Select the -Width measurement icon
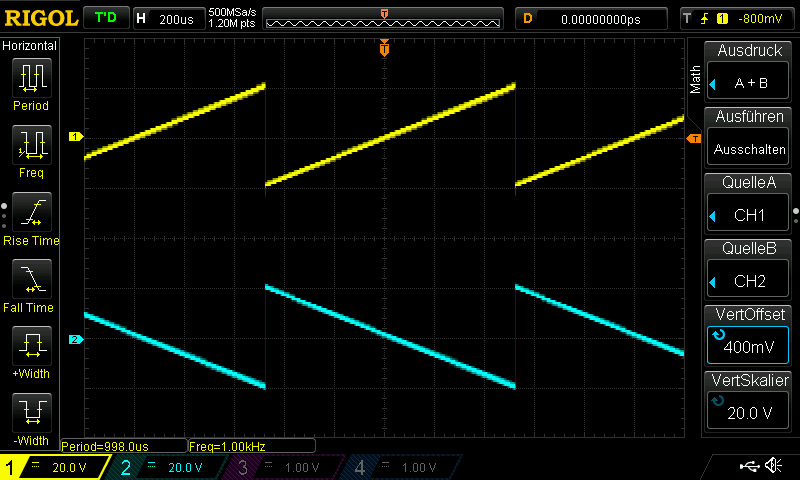This screenshot has height=480, width=800. coord(32,413)
